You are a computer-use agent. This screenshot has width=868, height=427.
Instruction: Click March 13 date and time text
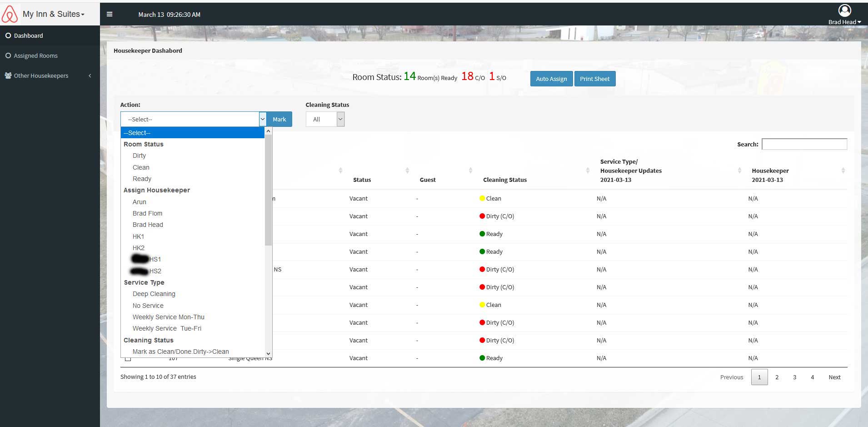coord(169,15)
